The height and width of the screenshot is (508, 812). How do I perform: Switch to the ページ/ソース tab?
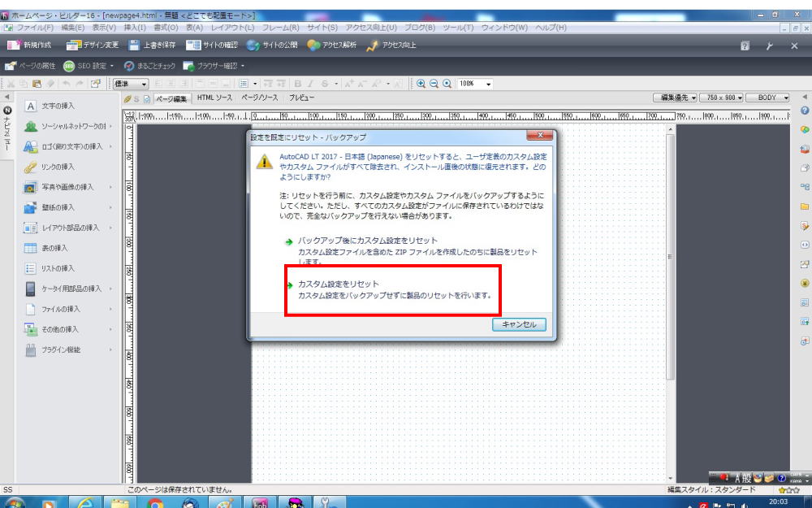click(x=260, y=98)
